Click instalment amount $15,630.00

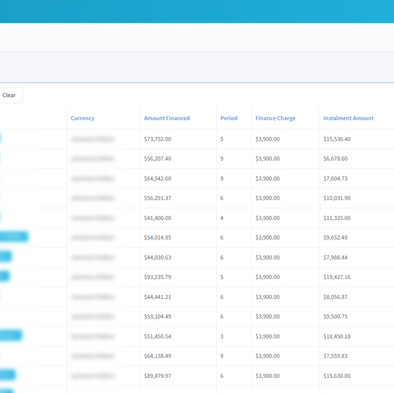point(337,376)
